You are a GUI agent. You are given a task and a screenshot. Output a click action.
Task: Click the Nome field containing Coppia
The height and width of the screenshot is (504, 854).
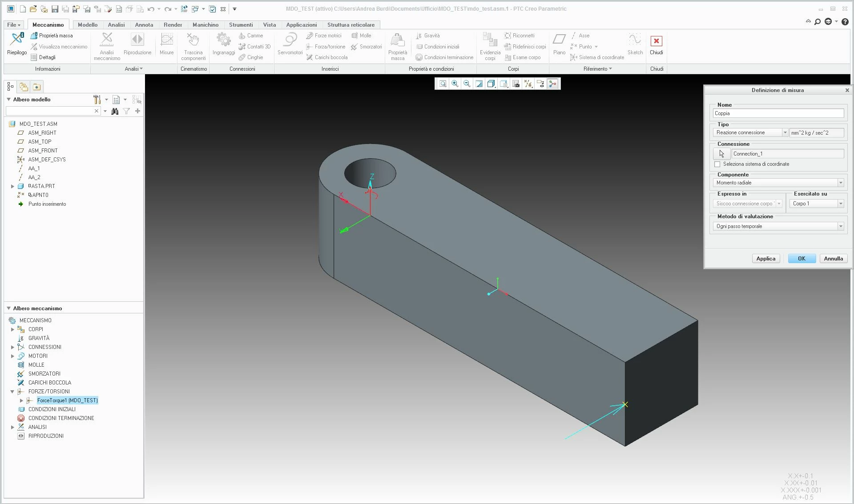(x=777, y=114)
